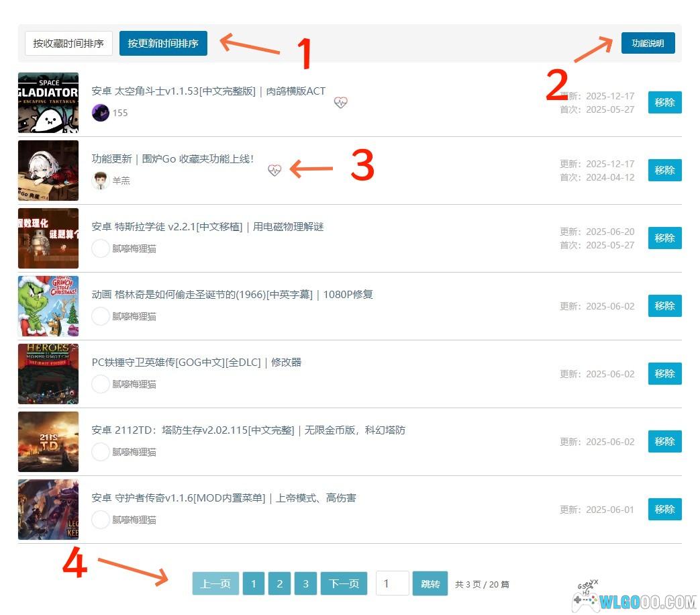Screen dimensions: 700x615
Task: Open the 功能说明 help button
Action: [x=648, y=43]
